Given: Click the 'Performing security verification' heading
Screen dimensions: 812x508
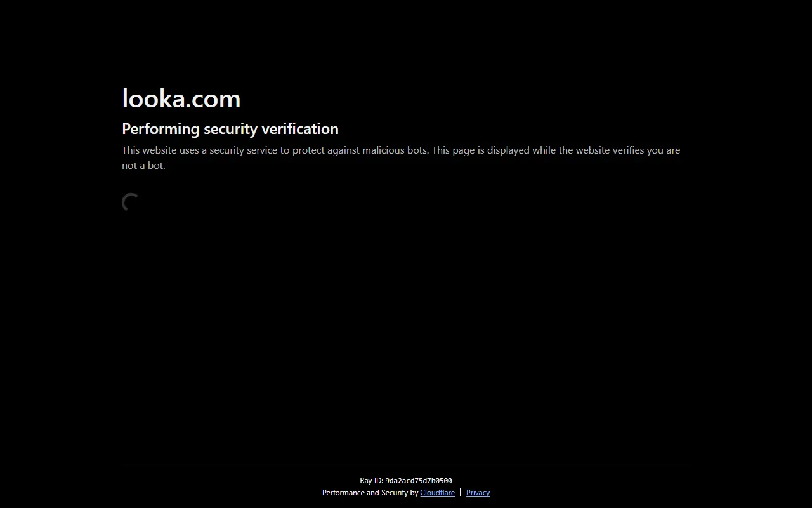Looking at the screenshot, I should click(230, 129).
